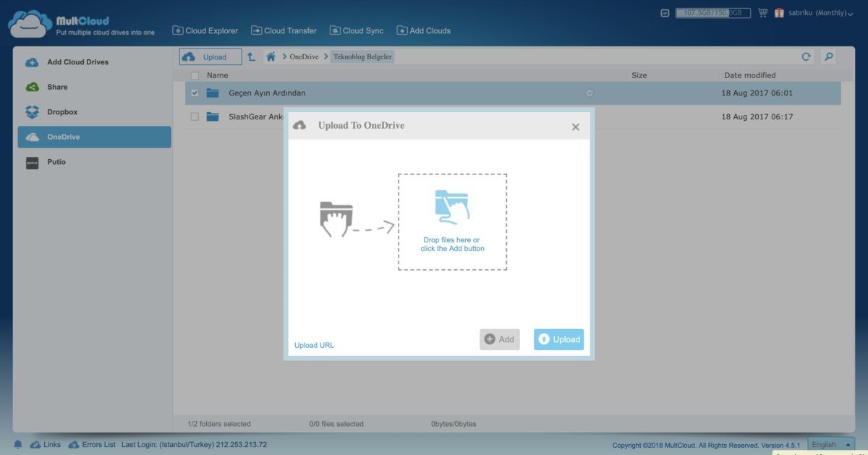Image resolution: width=868 pixels, height=455 pixels.
Task: Click the Upload URL link
Action: click(314, 345)
